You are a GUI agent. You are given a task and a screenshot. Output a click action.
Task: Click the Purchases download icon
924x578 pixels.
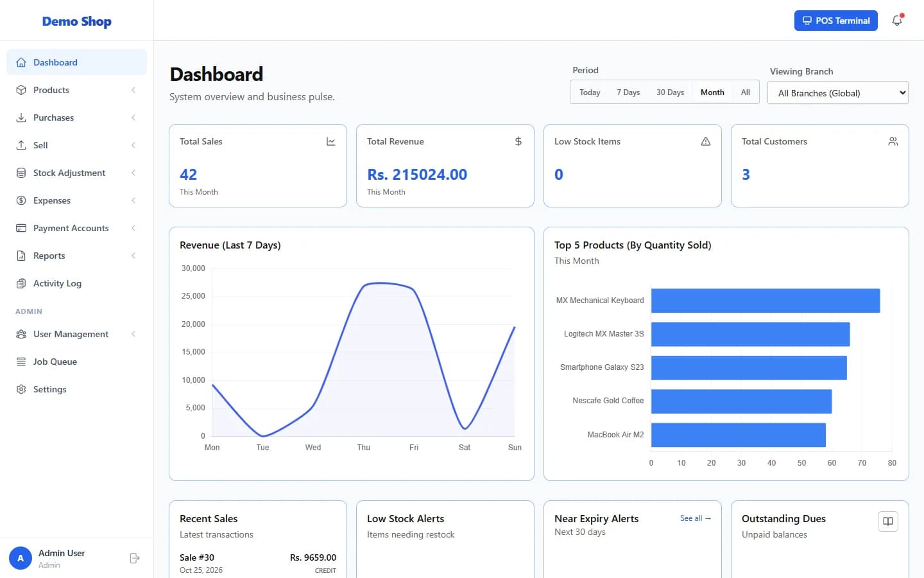point(21,118)
